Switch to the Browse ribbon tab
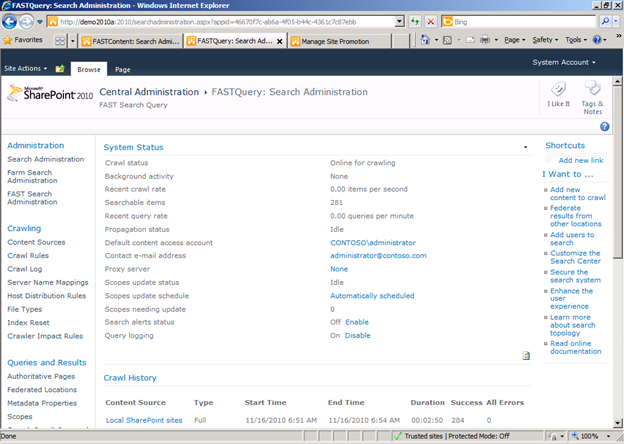 [89, 69]
